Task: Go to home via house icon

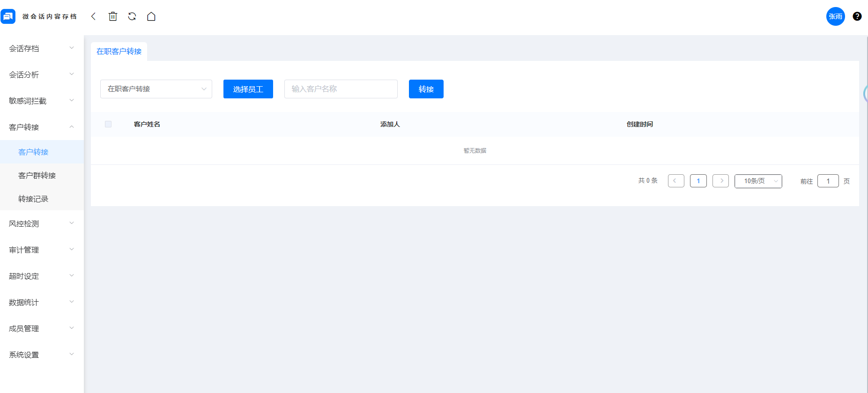Action: [x=151, y=16]
